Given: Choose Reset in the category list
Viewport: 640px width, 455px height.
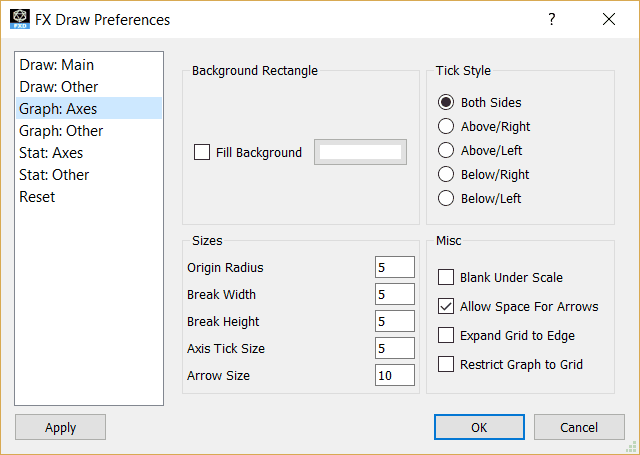Looking at the screenshot, I should pyautogui.click(x=89, y=197).
